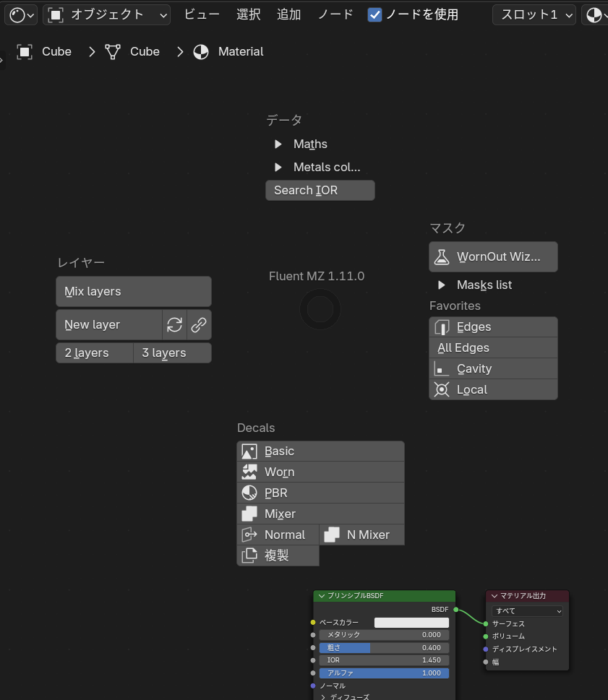608x700 pixels.
Task: Add a Basic decal
Action: pos(320,451)
